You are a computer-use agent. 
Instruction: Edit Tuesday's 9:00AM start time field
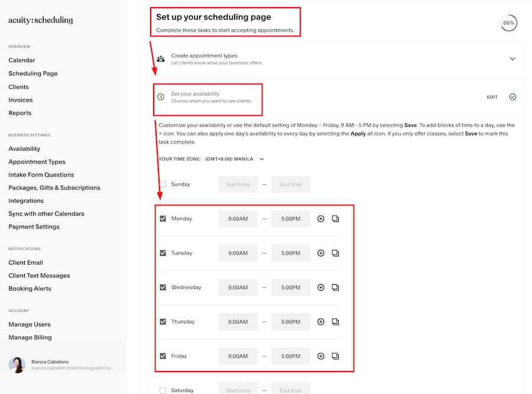coord(238,253)
